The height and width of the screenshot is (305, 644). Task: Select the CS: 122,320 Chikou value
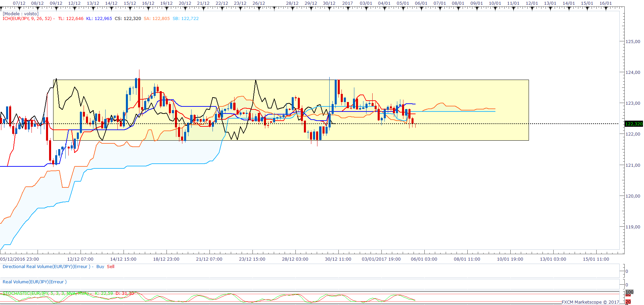(128, 19)
